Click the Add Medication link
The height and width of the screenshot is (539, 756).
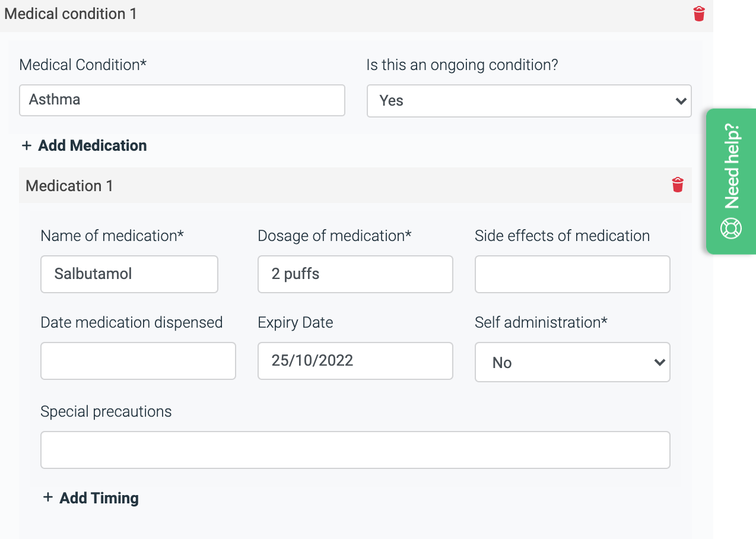92,145
